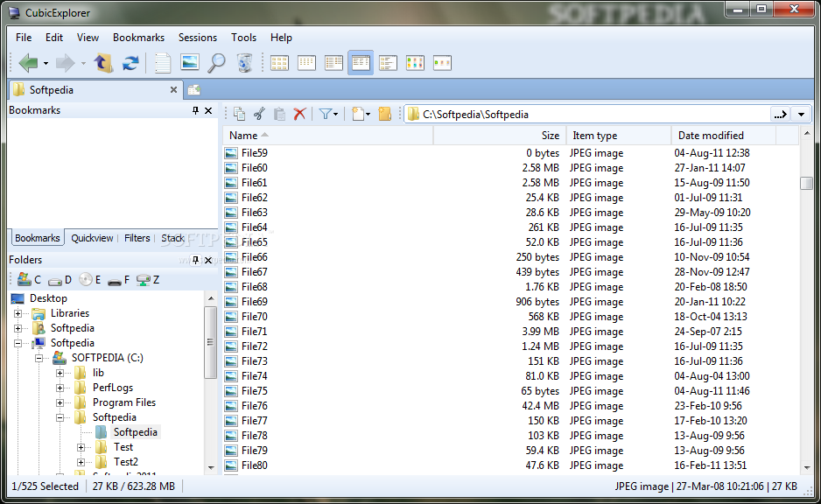
Task: Sort by Date modified column header
Action: pyautogui.click(x=724, y=136)
